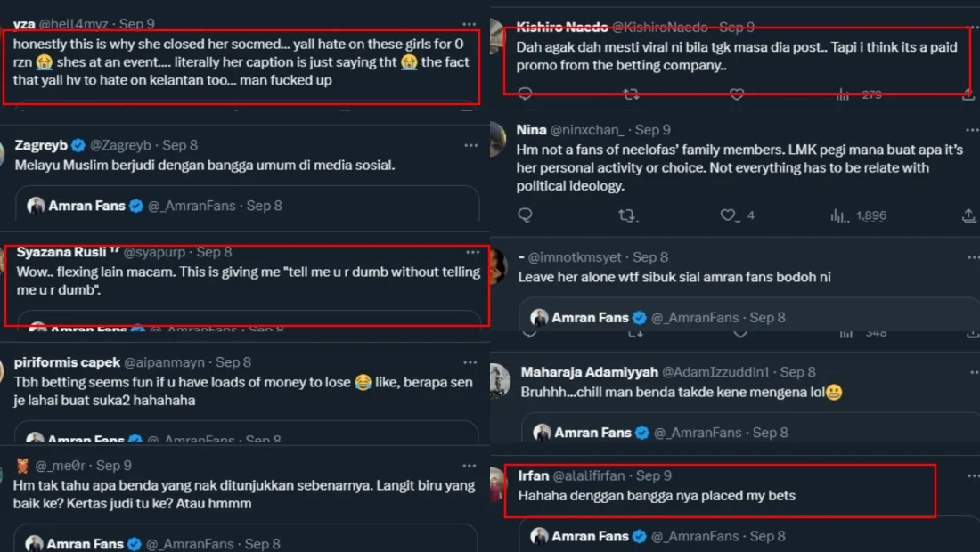This screenshot has width=980, height=552.
Task: Open more options on Irfan's tweet
Action: [972, 476]
